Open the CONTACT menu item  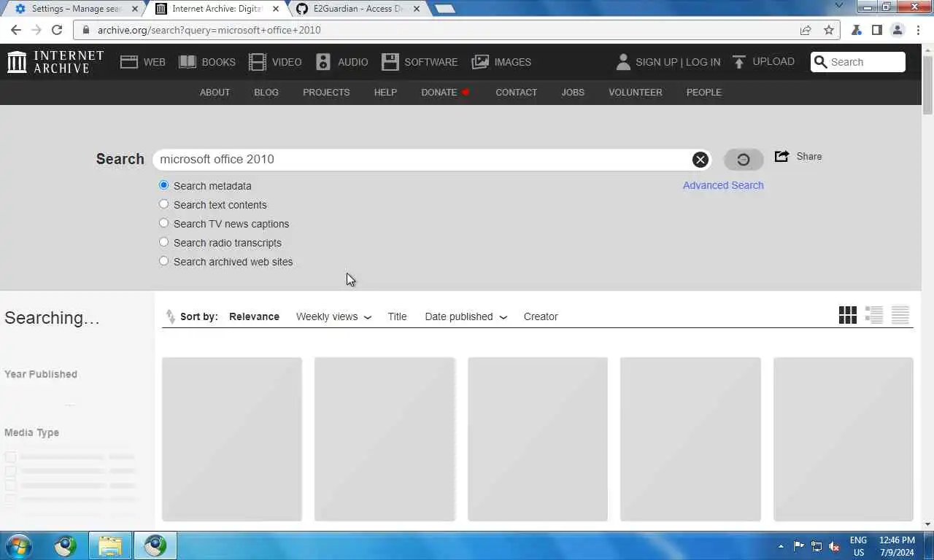tap(517, 93)
